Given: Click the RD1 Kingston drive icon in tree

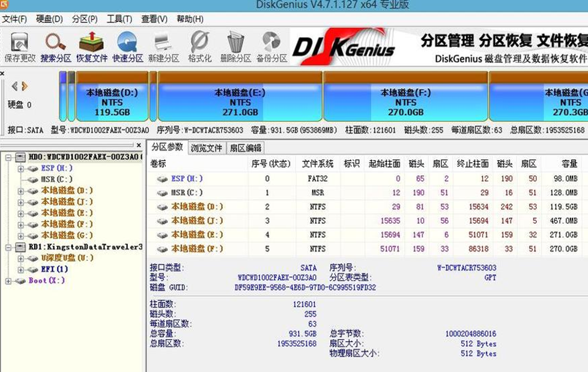Looking at the screenshot, I should [20, 247].
